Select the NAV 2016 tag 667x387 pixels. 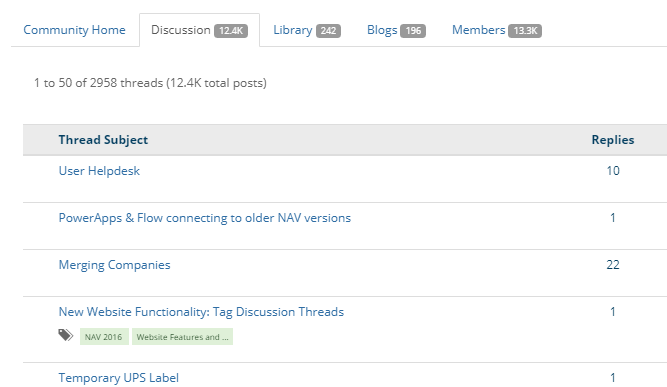click(x=104, y=337)
